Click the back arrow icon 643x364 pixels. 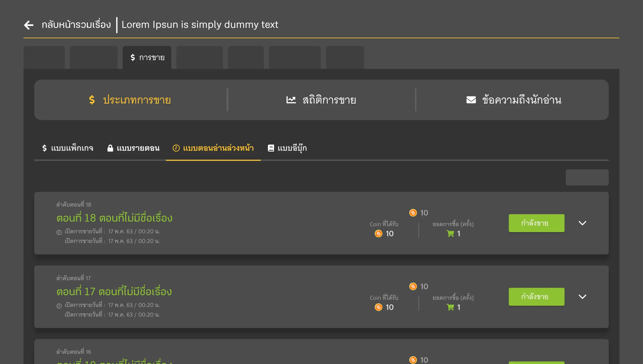coord(29,25)
